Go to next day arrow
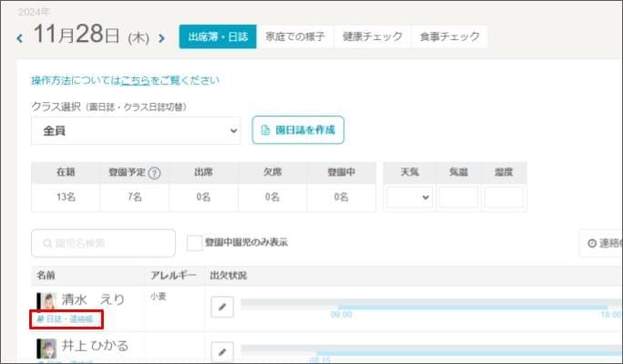Screen dimensions: 623x364 (162, 38)
